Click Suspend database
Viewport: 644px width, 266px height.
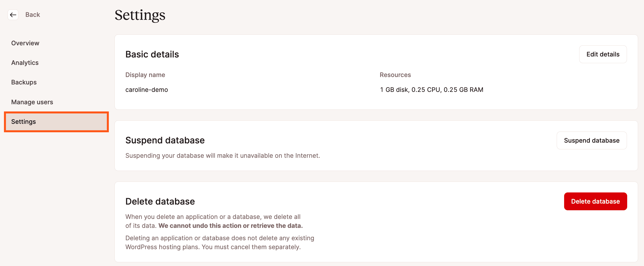[592, 140]
